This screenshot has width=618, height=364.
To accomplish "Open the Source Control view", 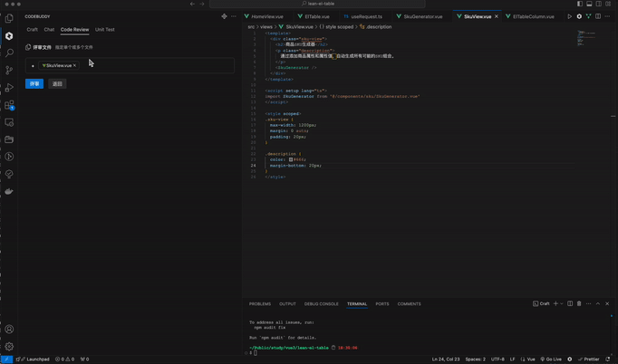I will [x=9, y=70].
